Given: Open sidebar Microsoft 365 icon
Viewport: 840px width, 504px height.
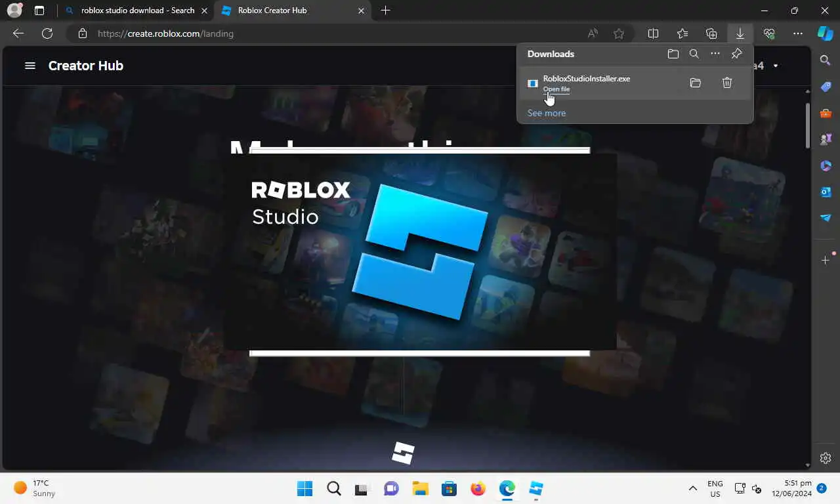Looking at the screenshot, I should pos(826,165).
